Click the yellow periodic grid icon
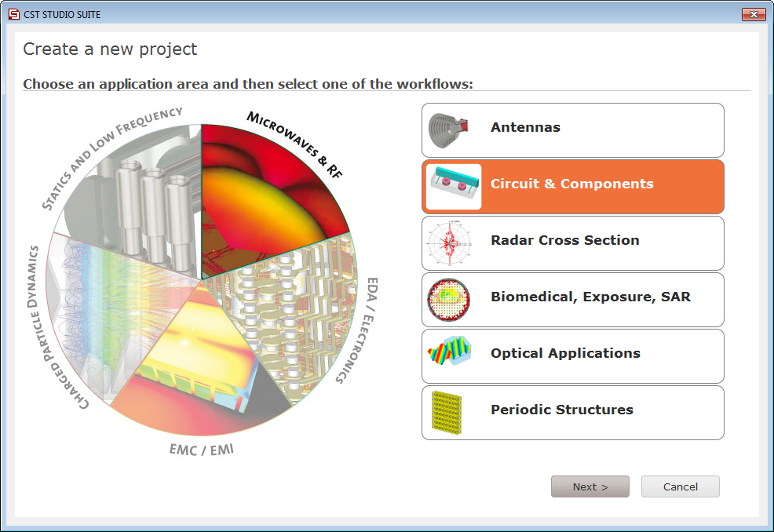Image resolution: width=774 pixels, height=532 pixels. [446, 413]
